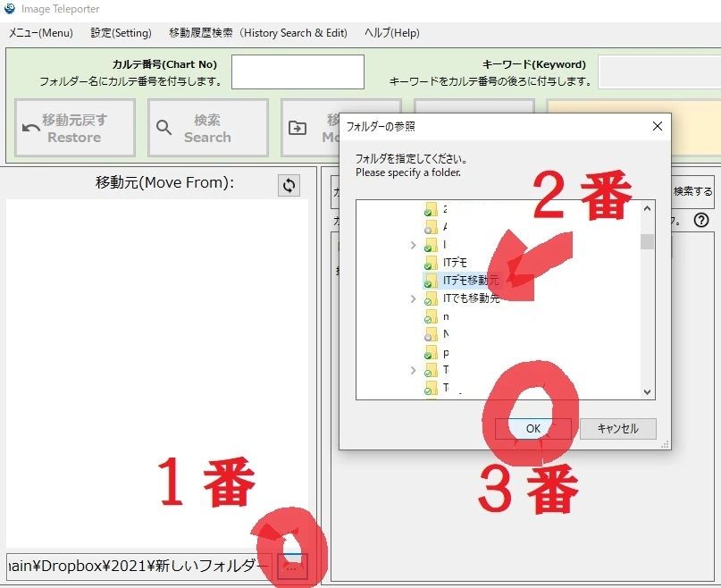Screen dimensions: 721x588
Task: Click the refresh icon beside Move From
Action: click(289, 185)
